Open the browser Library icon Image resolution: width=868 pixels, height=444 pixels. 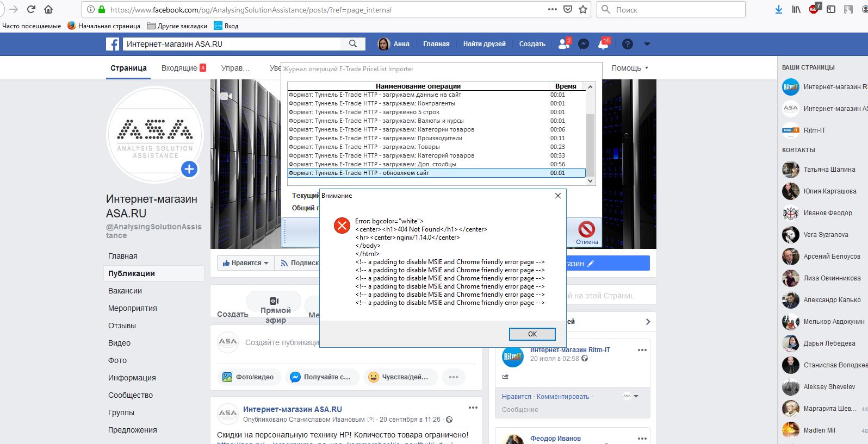[x=796, y=9]
